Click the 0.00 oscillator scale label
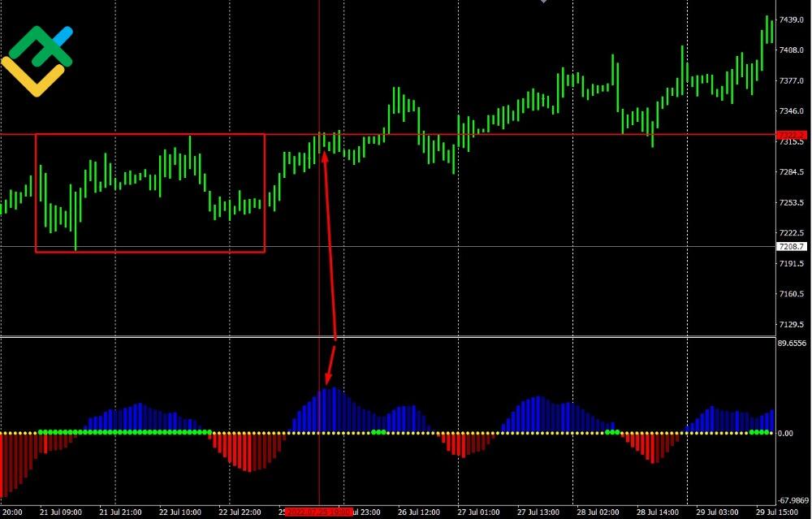The height and width of the screenshot is (519, 812). point(786,431)
